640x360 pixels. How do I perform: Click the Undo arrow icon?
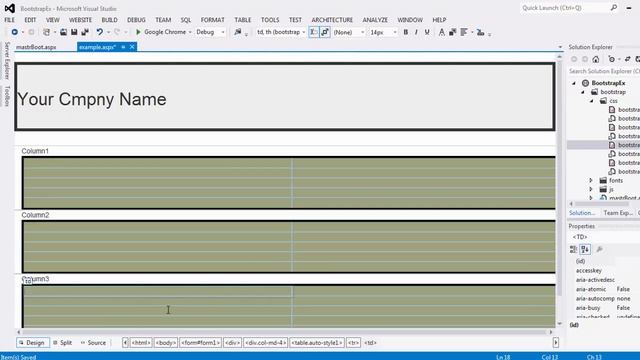99,32
